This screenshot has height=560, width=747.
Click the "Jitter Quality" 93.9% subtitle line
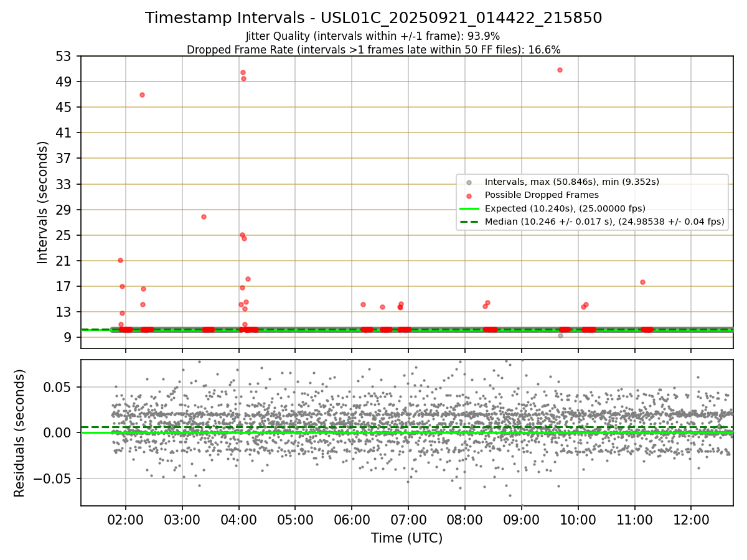(x=373, y=36)
